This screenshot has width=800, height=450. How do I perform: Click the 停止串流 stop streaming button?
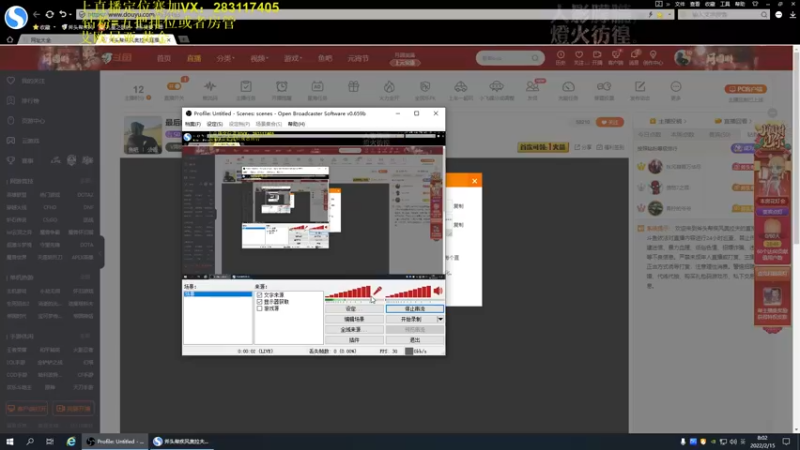[415, 309]
